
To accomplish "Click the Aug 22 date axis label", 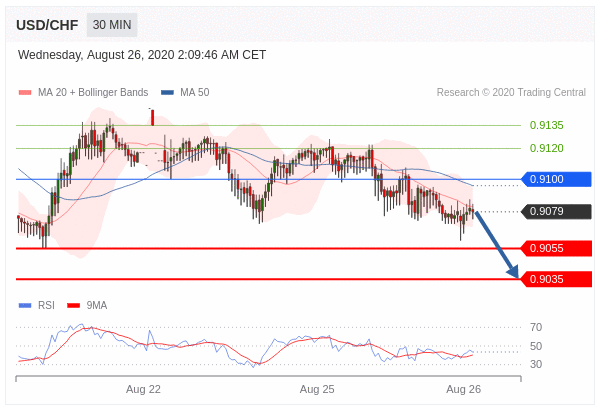I will click(143, 389).
